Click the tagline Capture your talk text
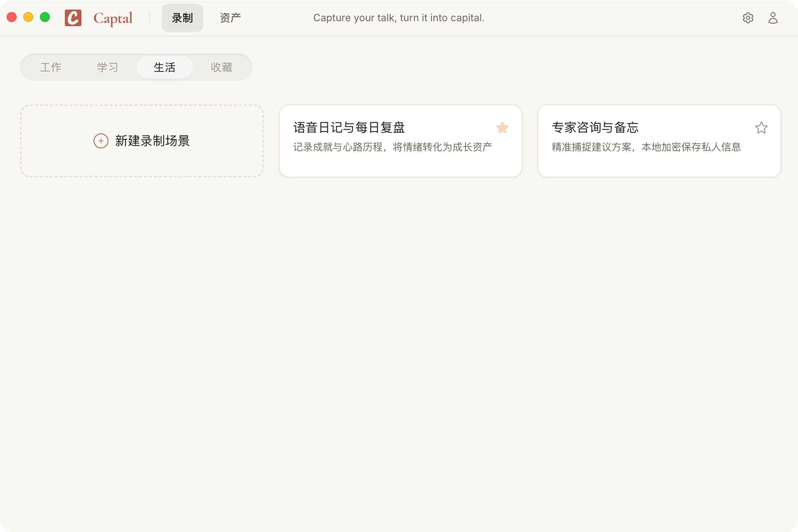This screenshot has width=798, height=532. [398, 17]
